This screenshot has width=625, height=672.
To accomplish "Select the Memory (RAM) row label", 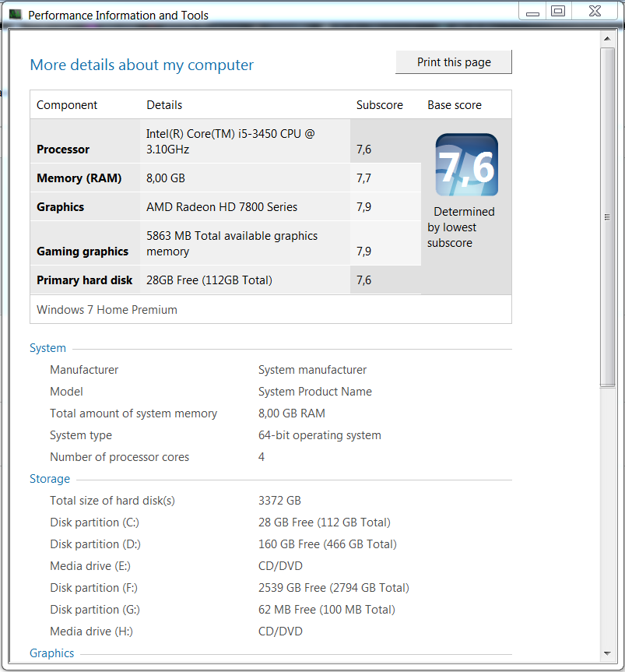I will pyautogui.click(x=79, y=178).
